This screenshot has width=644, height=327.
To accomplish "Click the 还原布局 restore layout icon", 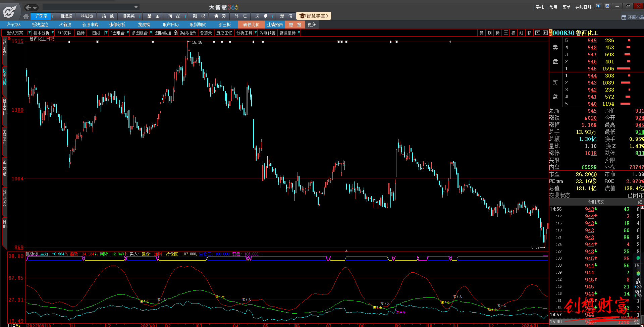I will (624, 17).
